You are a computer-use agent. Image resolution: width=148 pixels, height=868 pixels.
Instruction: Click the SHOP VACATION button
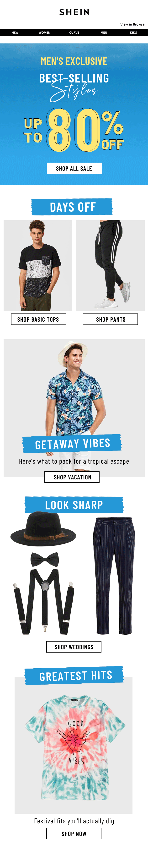coord(72,477)
